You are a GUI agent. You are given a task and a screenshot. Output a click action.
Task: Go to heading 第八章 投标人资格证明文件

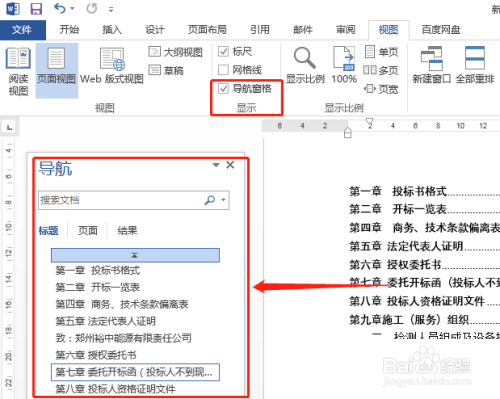pyautogui.click(x=115, y=389)
